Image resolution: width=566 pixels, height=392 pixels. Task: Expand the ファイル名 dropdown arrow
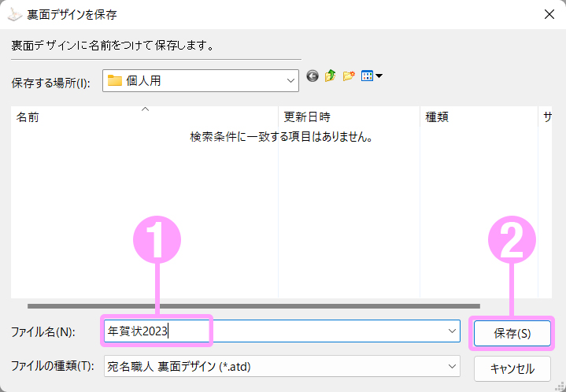pos(453,331)
